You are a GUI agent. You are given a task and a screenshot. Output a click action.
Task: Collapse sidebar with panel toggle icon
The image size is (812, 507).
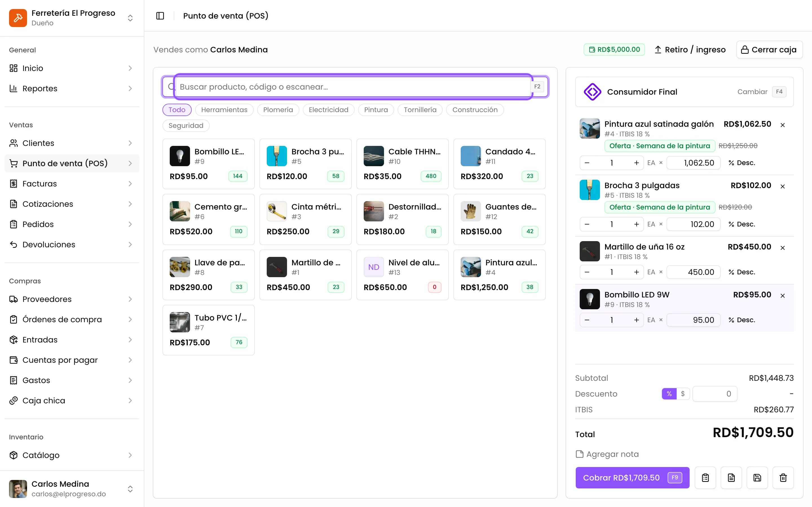[x=160, y=16]
